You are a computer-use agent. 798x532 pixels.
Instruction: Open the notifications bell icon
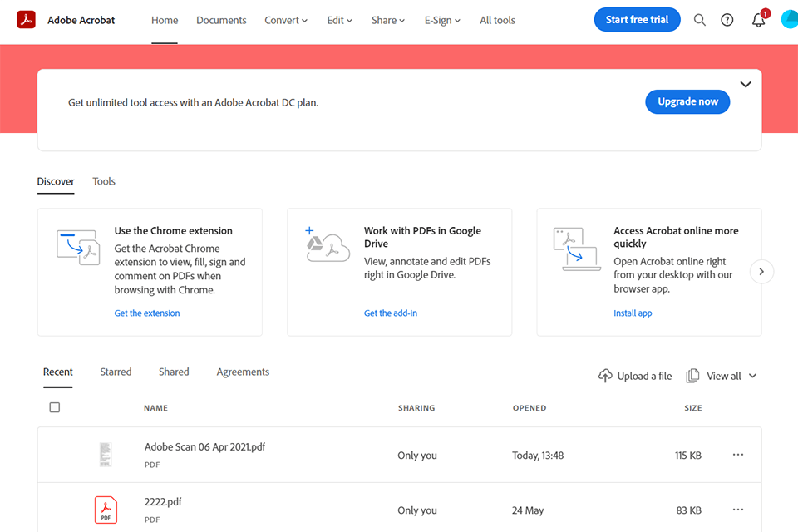pos(758,20)
